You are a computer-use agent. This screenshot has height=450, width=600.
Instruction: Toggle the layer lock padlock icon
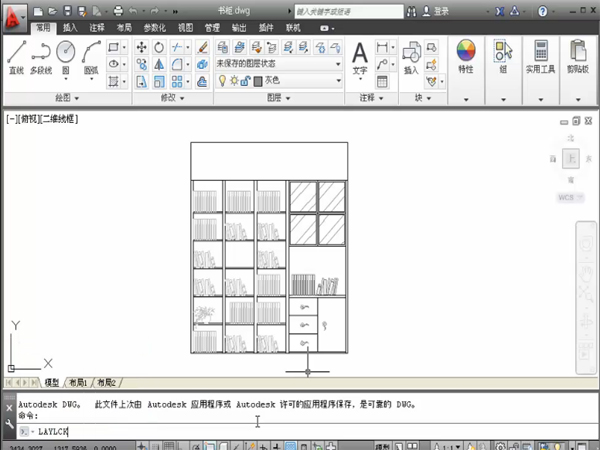(246, 81)
